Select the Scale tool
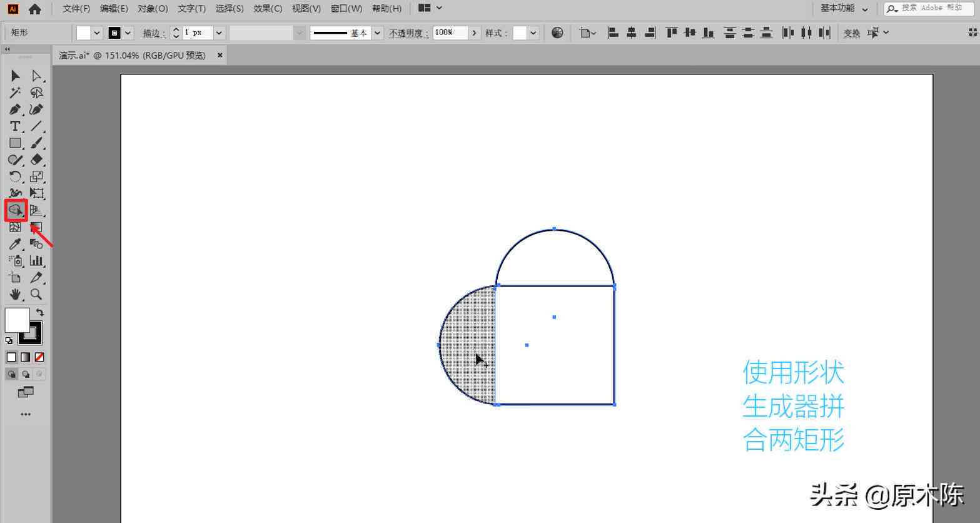The width and height of the screenshot is (980, 523). point(37,177)
